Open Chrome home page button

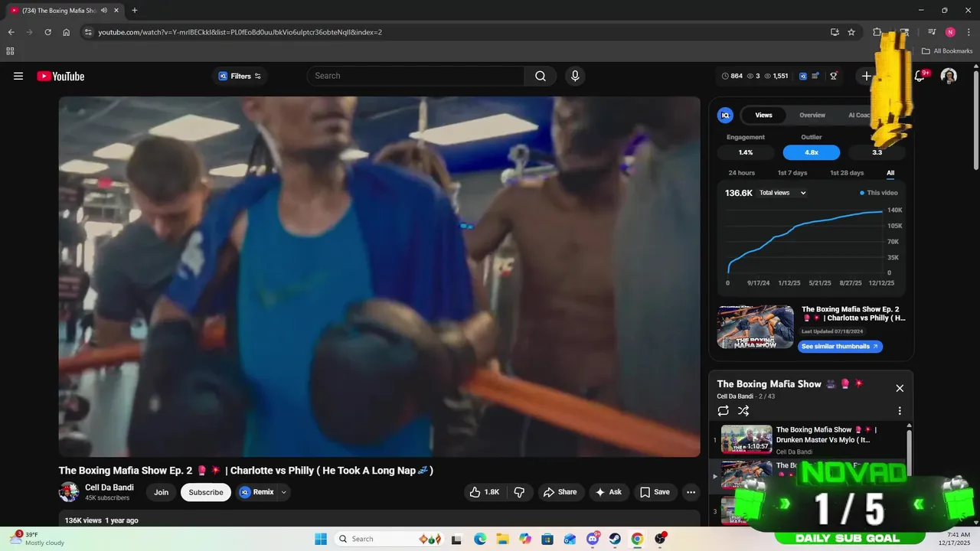pyautogui.click(x=67, y=32)
